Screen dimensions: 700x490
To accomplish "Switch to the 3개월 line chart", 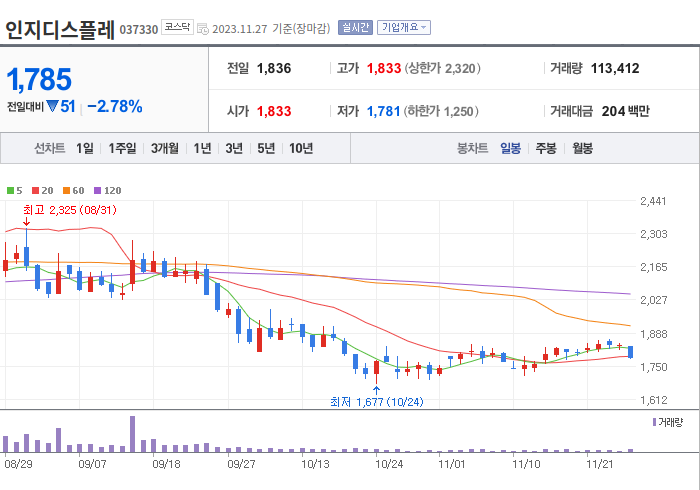I will 164,148.
